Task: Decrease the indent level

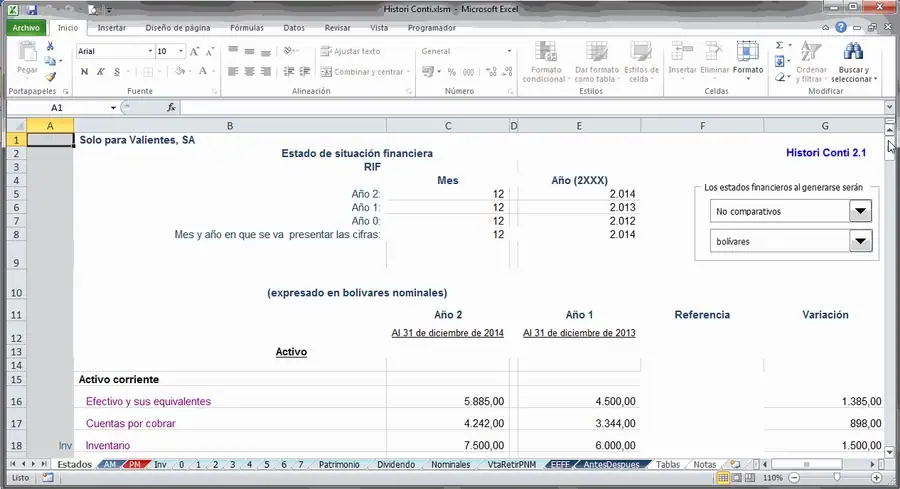Action: point(289,72)
